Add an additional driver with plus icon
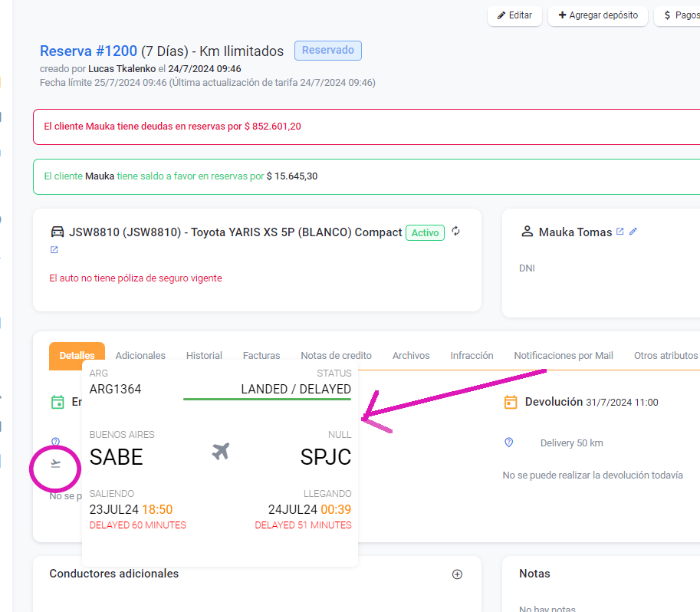The width and height of the screenshot is (700, 612). pos(457,574)
